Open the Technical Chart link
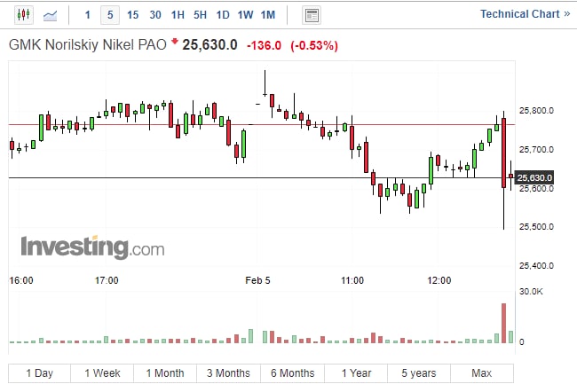 526,14
